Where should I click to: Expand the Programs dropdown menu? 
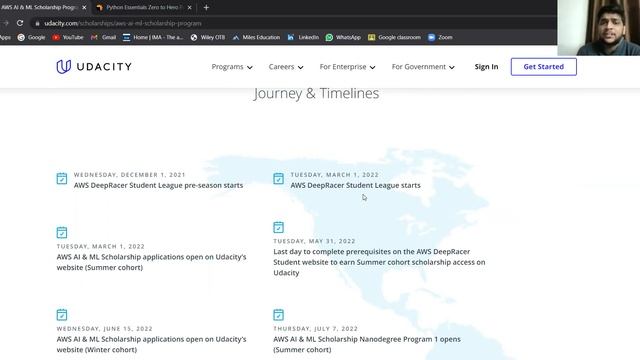pyautogui.click(x=232, y=67)
